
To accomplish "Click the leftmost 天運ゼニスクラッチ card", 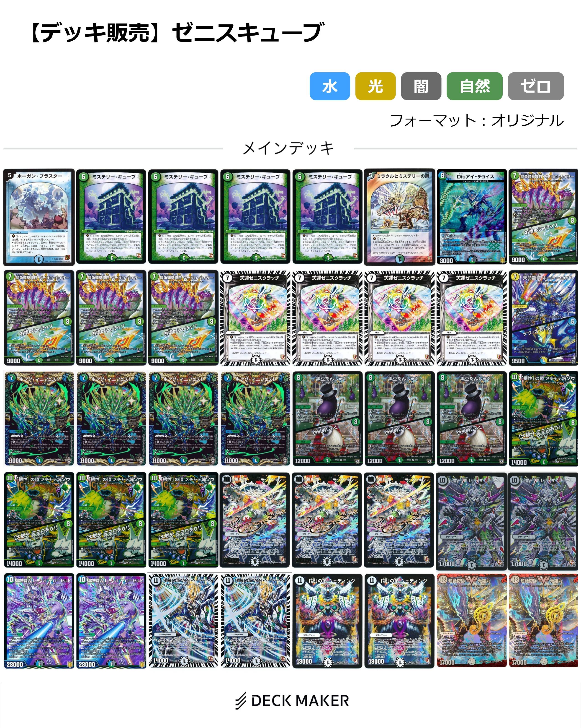I will tap(255, 318).
